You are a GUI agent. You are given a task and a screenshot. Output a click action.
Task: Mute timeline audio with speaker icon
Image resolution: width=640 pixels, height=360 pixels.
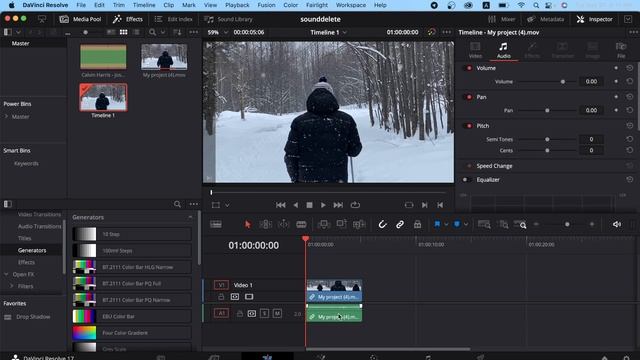pyautogui.click(x=617, y=224)
